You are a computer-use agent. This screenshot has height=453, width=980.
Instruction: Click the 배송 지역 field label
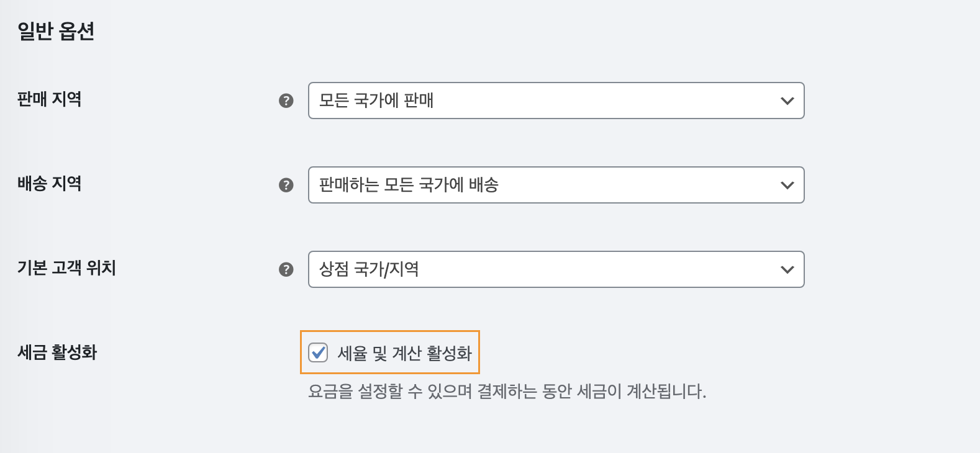[49, 184]
